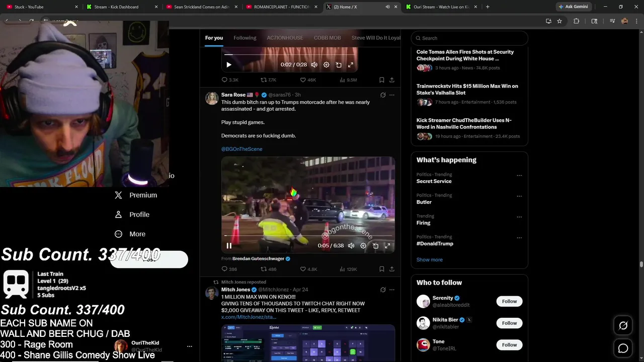This screenshot has height=362, width=644.
Task: Open More in X sidebar
Action: (x=130, y=234)
